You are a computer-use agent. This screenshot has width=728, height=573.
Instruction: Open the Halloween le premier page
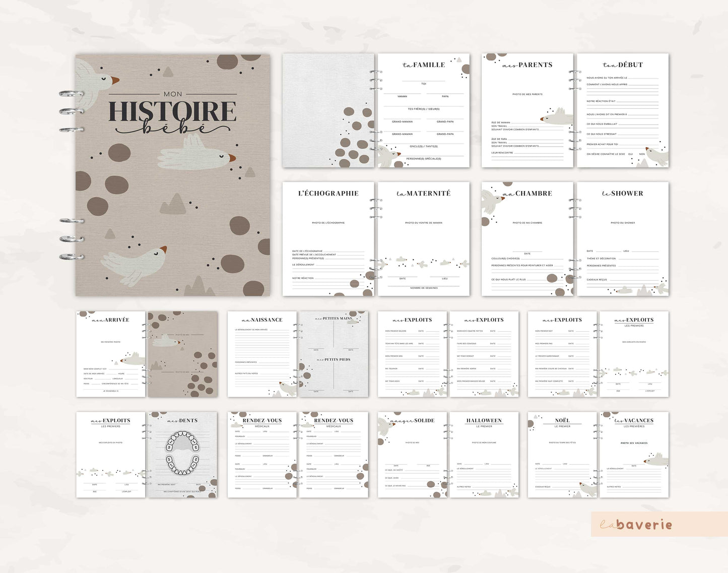484,455
